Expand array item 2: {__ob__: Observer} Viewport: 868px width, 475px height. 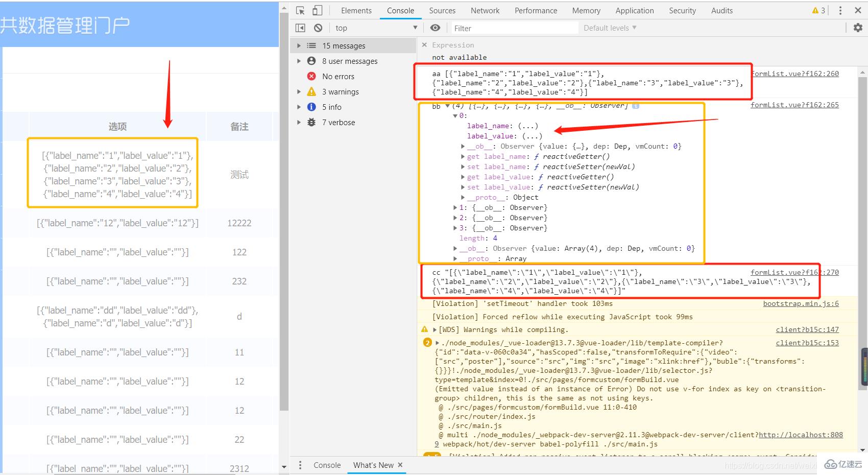click(455, 218)
